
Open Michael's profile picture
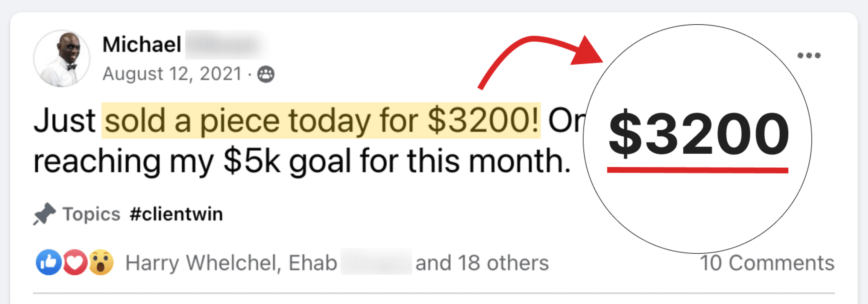[62, 58]
